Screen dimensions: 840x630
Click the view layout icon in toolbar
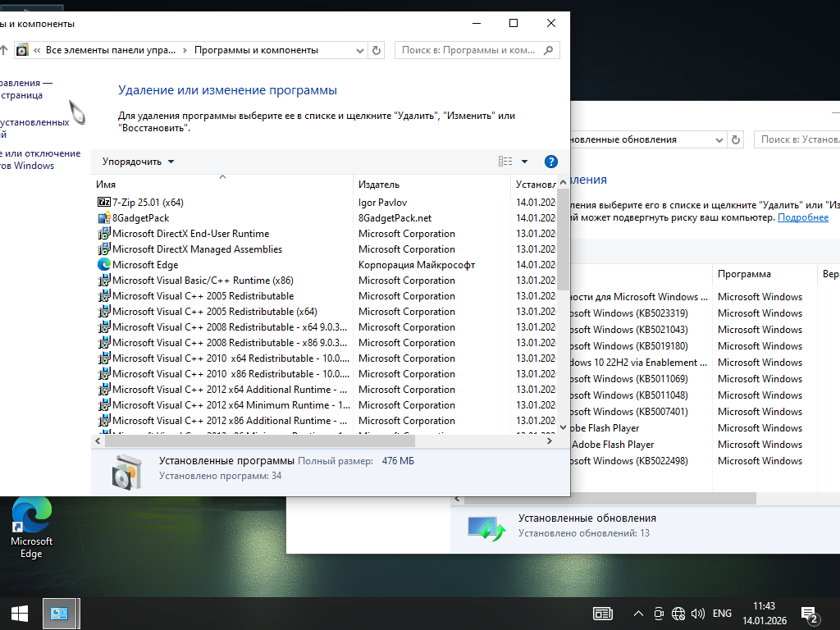click(505, 162)
